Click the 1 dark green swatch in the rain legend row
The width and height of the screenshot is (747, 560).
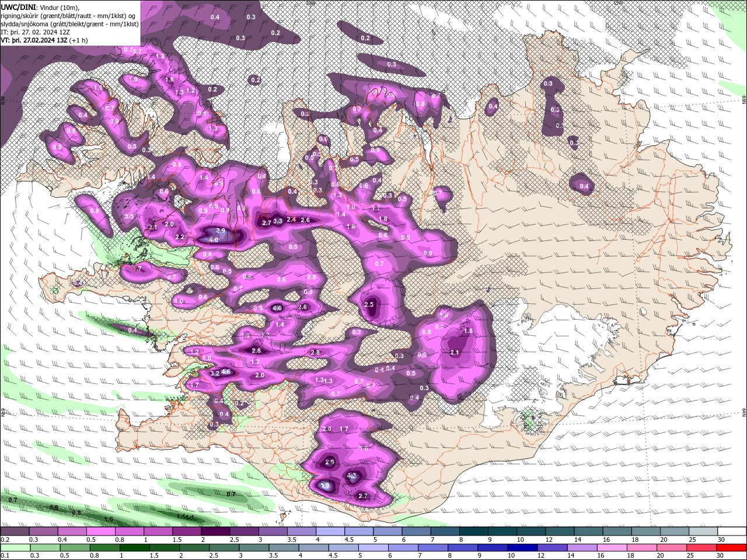[x=134, y=548]
